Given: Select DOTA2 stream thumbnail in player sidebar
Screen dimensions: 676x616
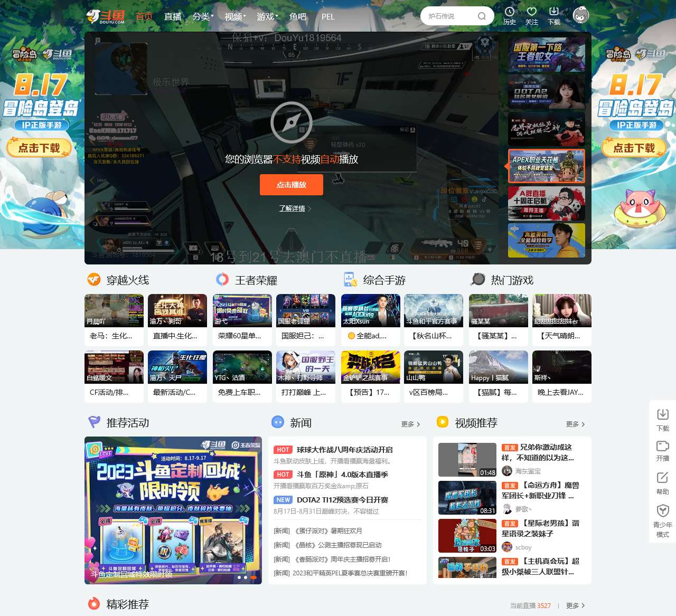Looking at the screenshot, I should 547,91.
